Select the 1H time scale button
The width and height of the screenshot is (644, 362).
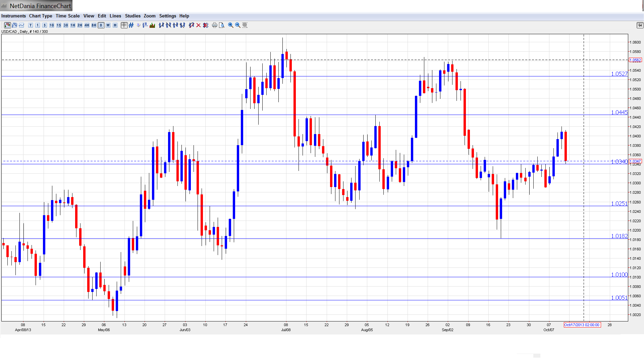point(73,25)
